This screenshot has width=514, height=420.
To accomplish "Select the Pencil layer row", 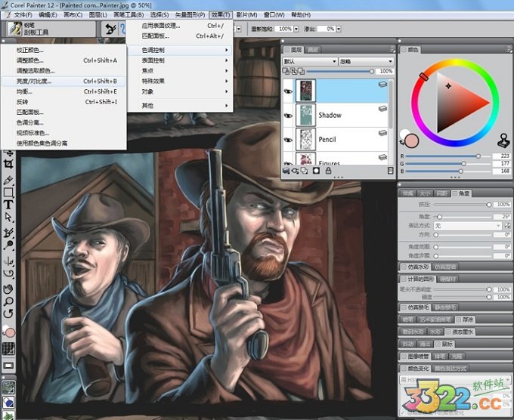I will pyautogui.click(x=336, y=140).
